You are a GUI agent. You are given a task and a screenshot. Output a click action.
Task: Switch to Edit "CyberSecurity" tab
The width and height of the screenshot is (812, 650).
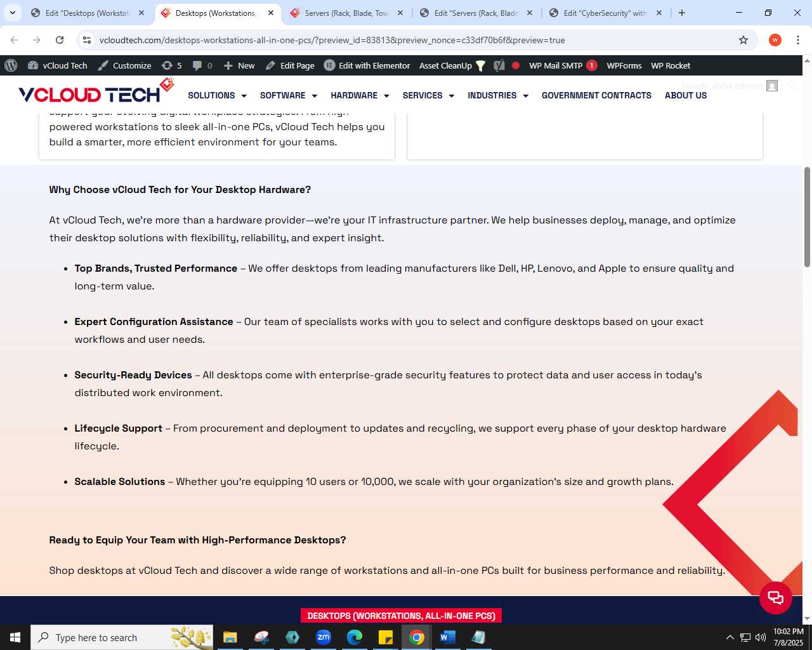[x=606, y=13]
